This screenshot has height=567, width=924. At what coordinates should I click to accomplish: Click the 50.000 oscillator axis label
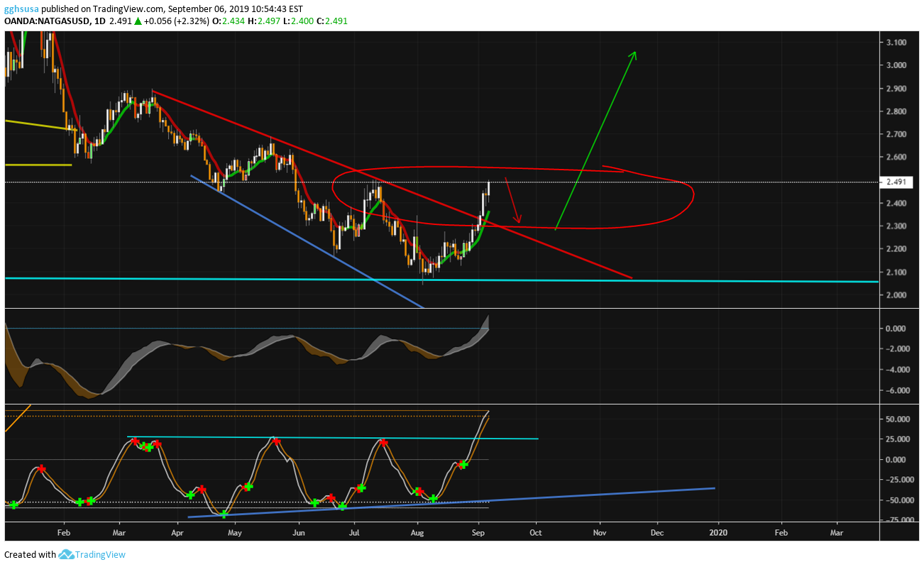pyautogui.click(x=898, y=419)
